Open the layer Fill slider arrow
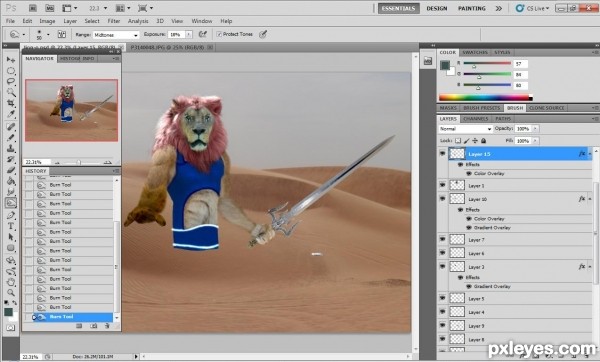This screenshot has height=362, width=600. tap(535, 141)
